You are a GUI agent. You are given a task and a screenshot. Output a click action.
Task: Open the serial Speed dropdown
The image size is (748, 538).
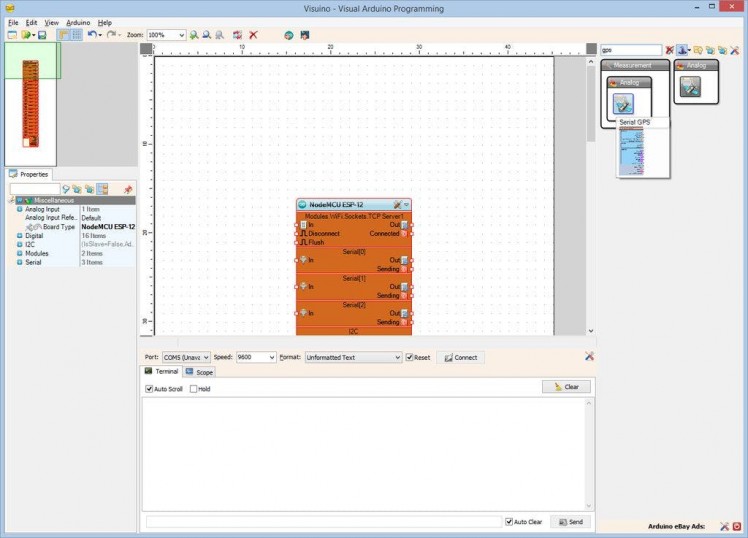pyautogui.click(x=271, y=357)
